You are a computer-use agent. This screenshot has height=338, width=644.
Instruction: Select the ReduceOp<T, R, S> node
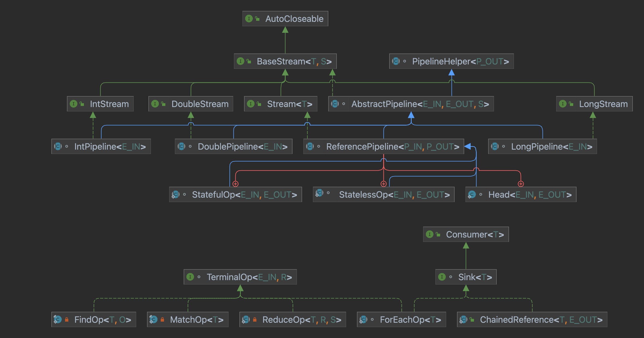301,320
